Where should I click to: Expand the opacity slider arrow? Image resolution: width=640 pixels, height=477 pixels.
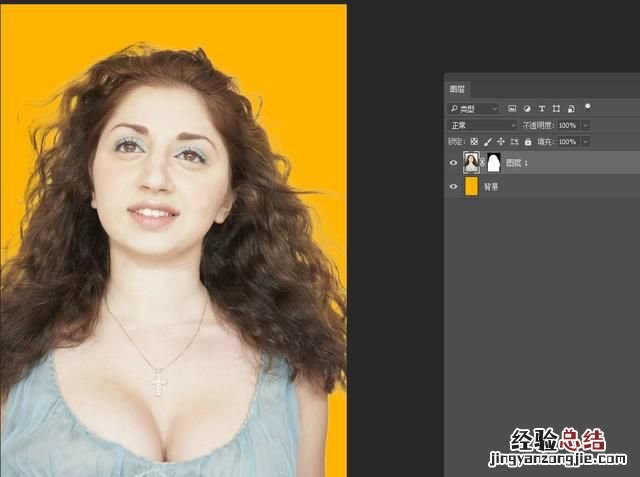click(586, 125)
